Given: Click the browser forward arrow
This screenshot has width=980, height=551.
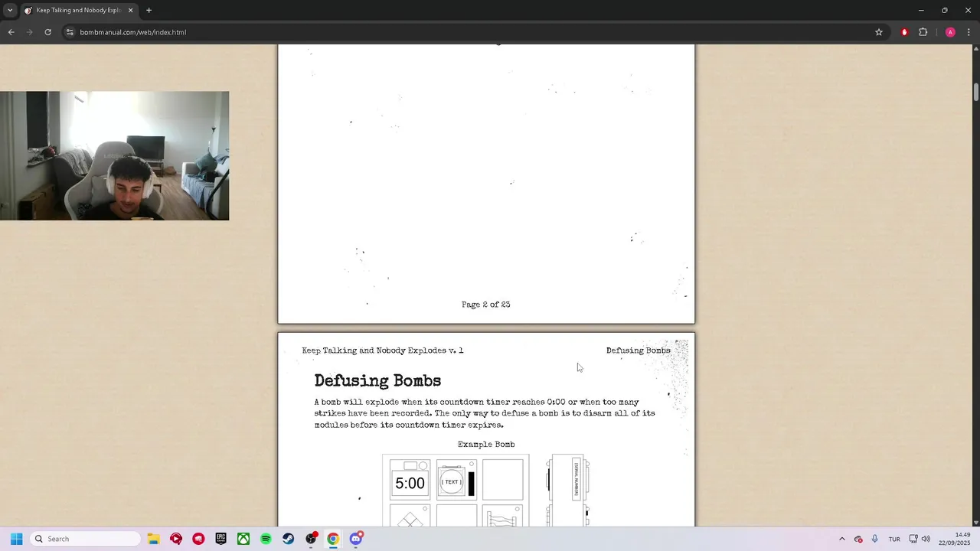Looking at the screenshot, I should tap(29, 32).
